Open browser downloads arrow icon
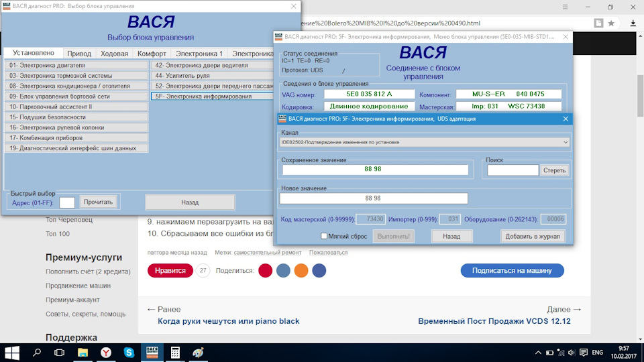The height and width of the screenshot is (362, 644). point(633,23)
